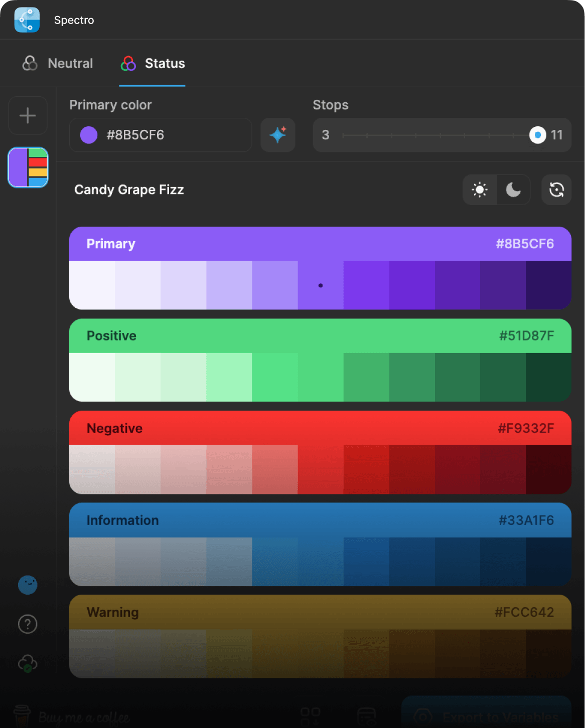The height and width of the screenshot is (728, 585).
Task: Pick the darkest swatch in the Positive row
Action: tap(549, 377)
